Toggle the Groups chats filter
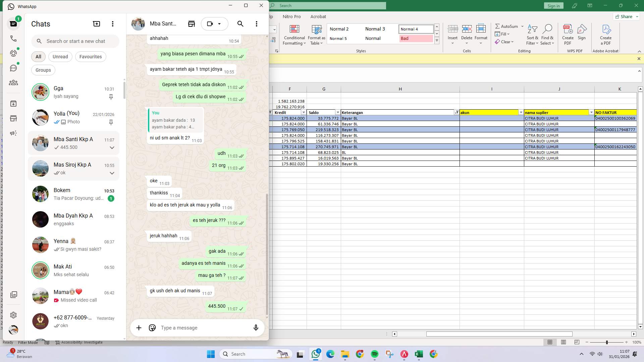The image size is (644, 362). pyautogui.click(x=43, y=70)
